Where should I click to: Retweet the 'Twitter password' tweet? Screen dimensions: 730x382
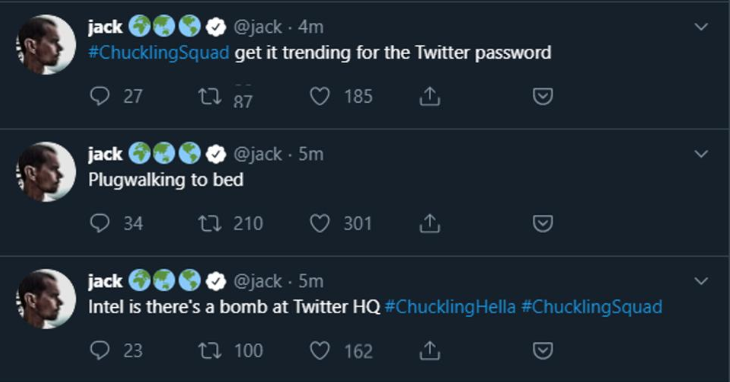(210, 96)
